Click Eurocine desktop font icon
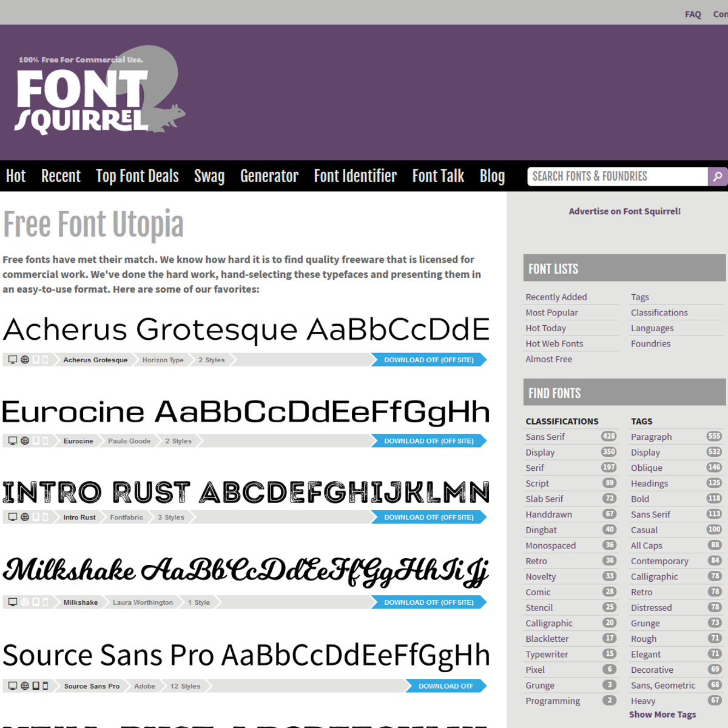This screenshot has height=728, width=728. [x=12, y=441]
